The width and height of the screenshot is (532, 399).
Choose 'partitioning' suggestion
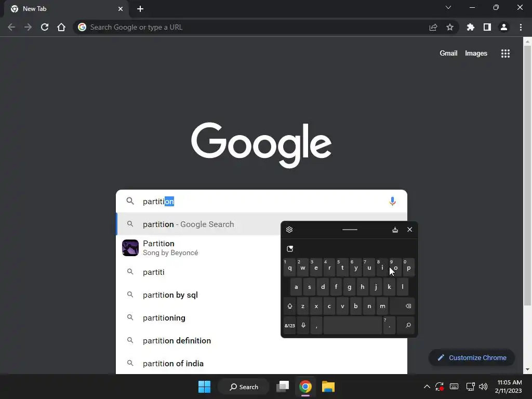[198, 317]
